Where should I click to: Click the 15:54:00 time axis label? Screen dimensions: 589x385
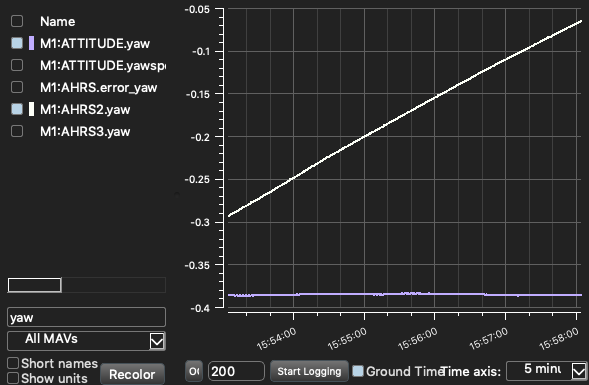276,338
